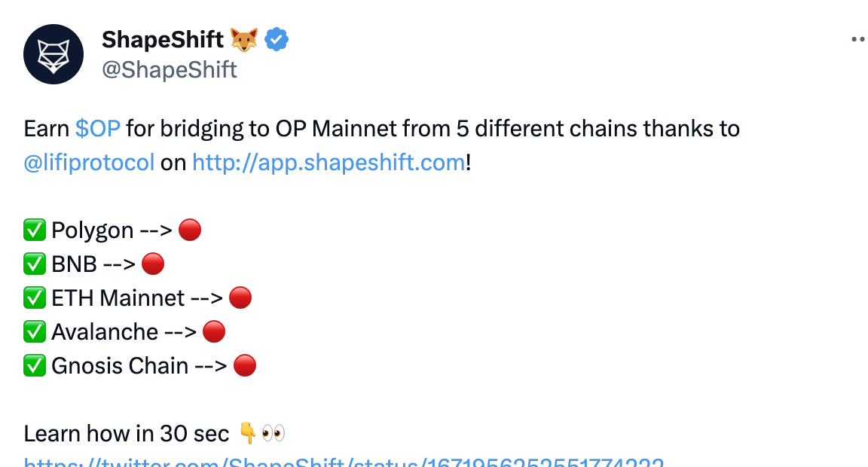Open the twitter.com status link
868x467 pixels.
point(344,462)
